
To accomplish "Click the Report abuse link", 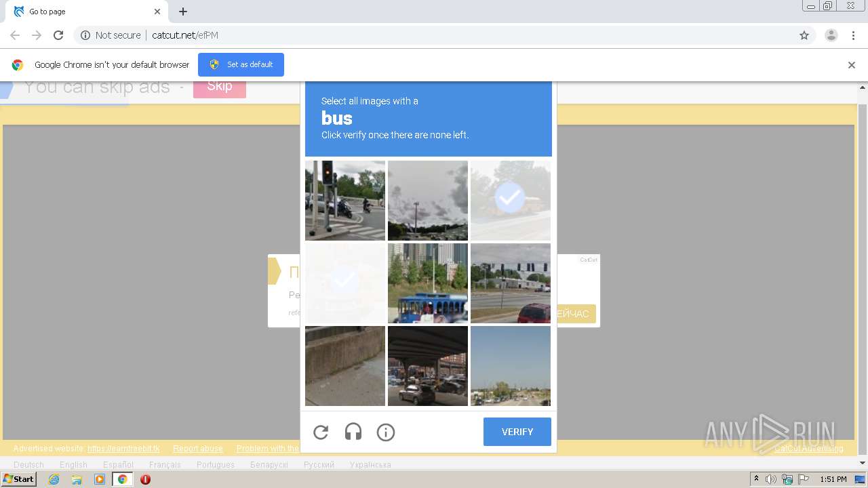I will (198, 449).
